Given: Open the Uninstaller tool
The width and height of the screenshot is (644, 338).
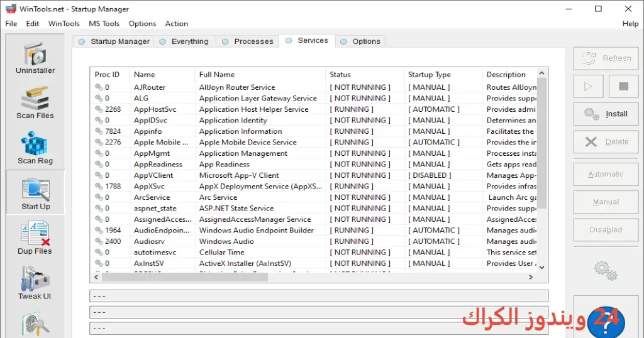Looking at the screenshot, I should pos(35,58).
